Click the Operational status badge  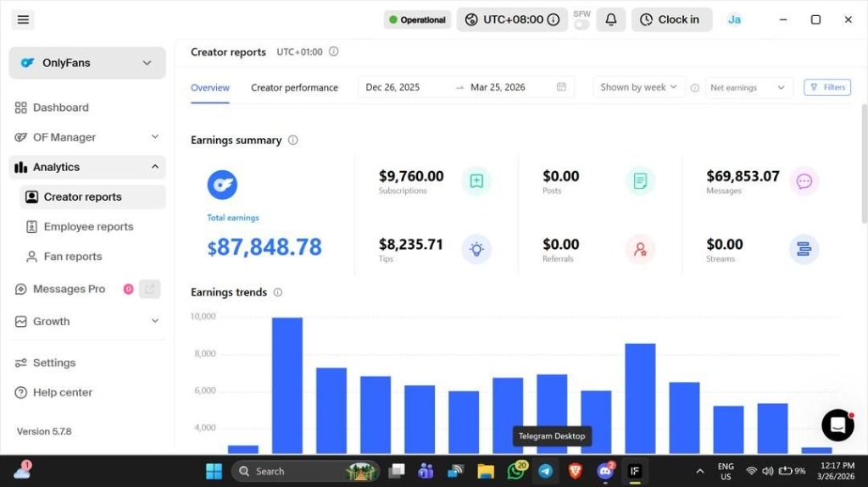(417, 20)
